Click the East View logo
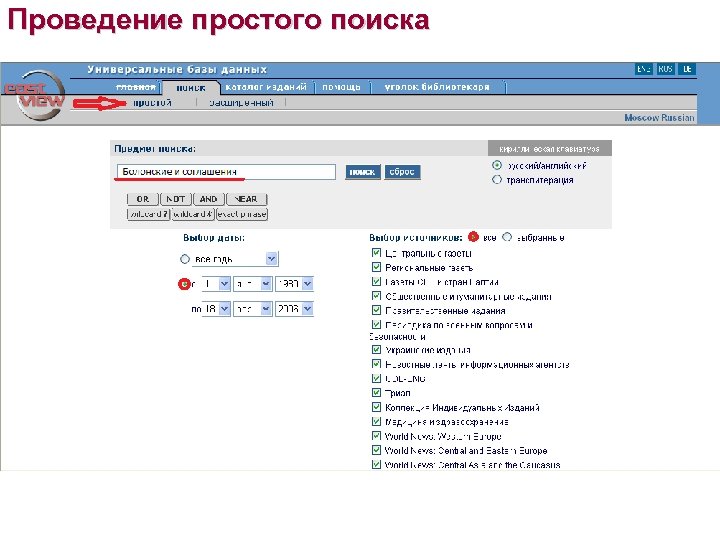This screenshot has height=540, width=720. coord(36,95)
